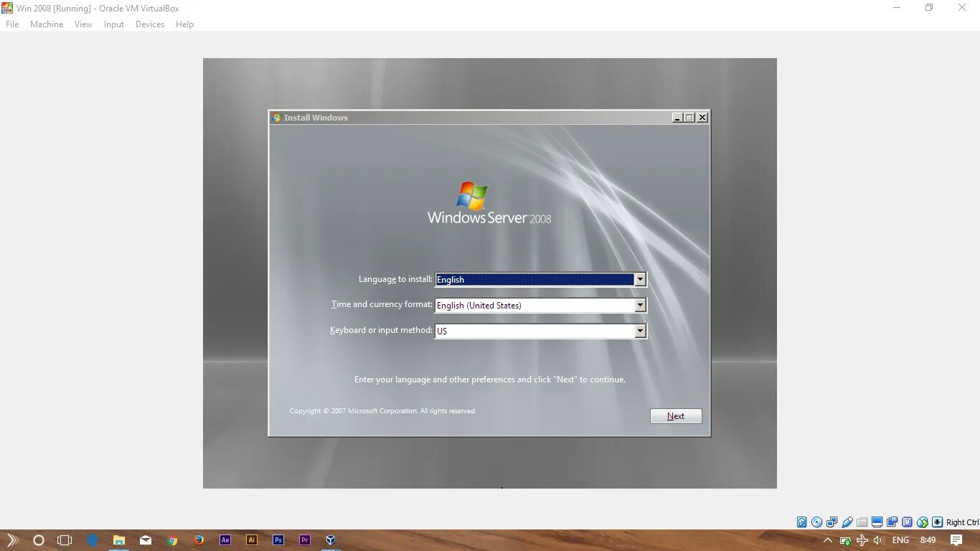Click the Next button

[x=676, y=416]
